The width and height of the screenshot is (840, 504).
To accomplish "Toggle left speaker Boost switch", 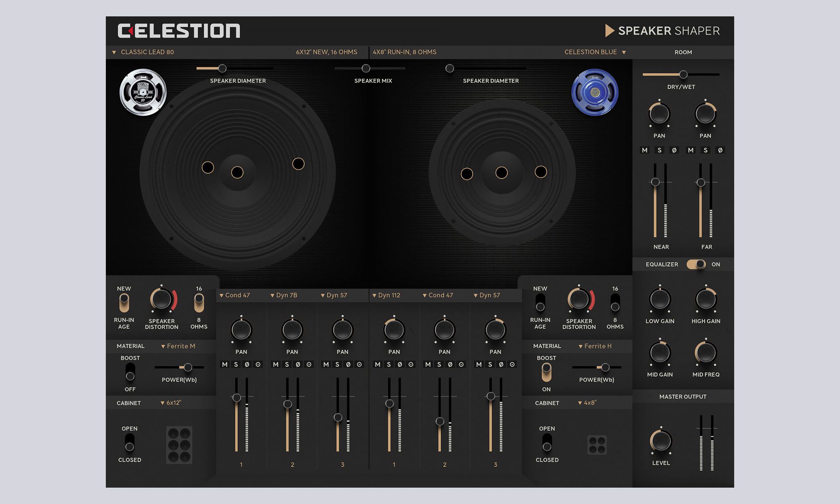I will [130, 372].
